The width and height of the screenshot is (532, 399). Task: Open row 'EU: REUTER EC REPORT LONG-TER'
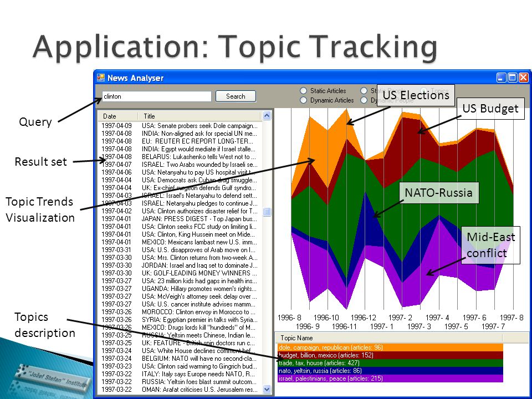click(180, 141)
